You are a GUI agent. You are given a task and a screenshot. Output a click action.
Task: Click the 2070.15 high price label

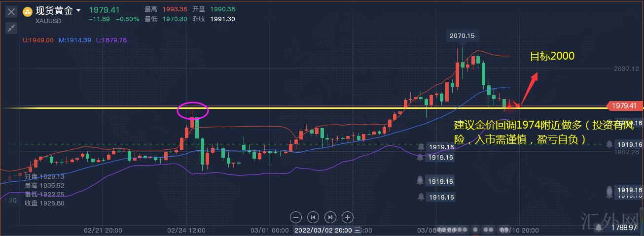462,35
